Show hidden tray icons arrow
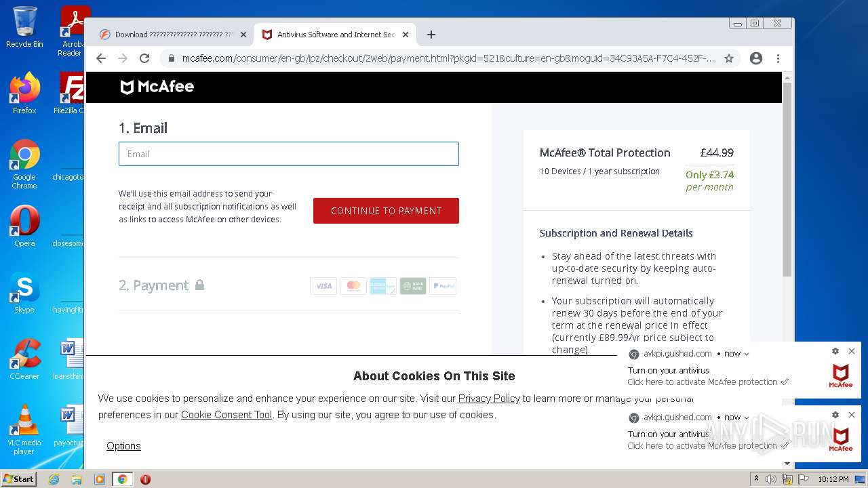Image resolution: width=868 pixels, height=488 pixels. 756,479
